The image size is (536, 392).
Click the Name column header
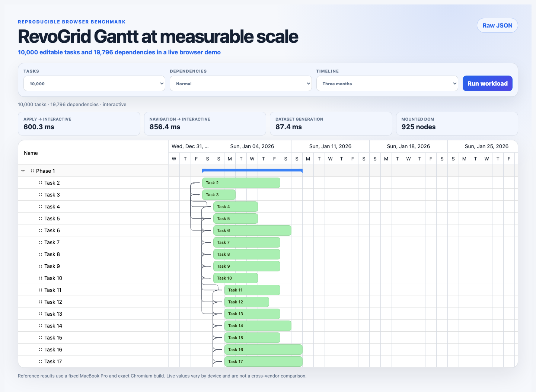(93, 153)
